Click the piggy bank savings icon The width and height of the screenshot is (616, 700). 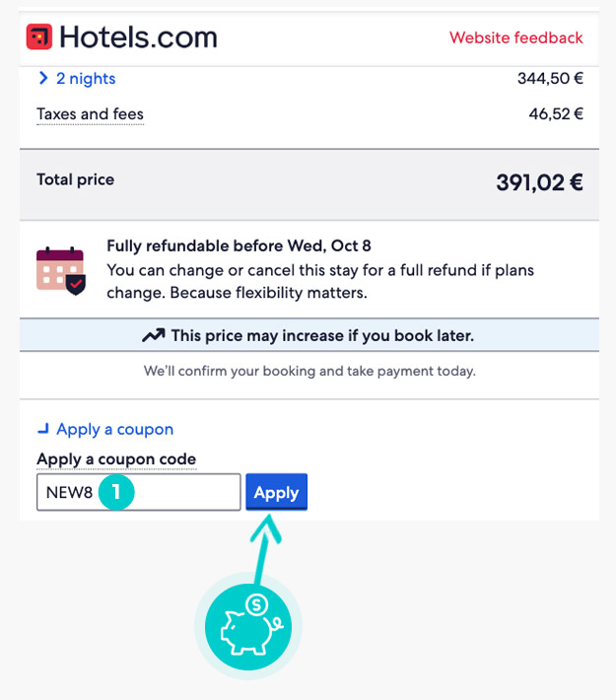tap(247, 627)
